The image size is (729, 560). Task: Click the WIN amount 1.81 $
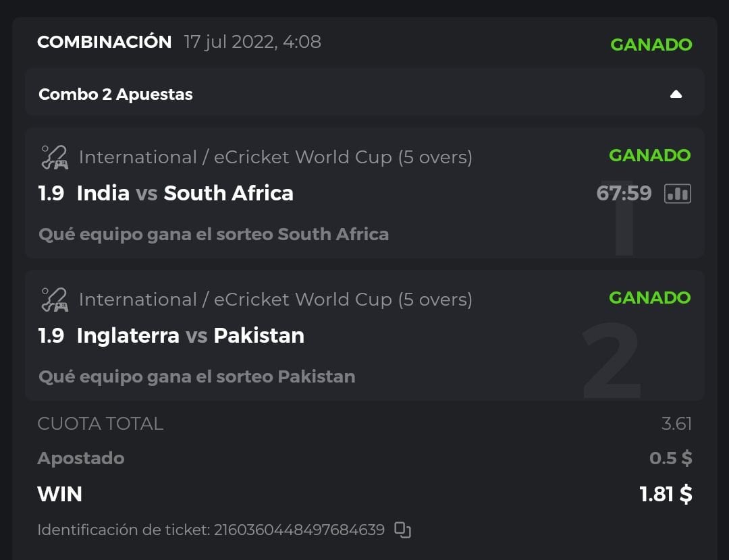point(666,494)
